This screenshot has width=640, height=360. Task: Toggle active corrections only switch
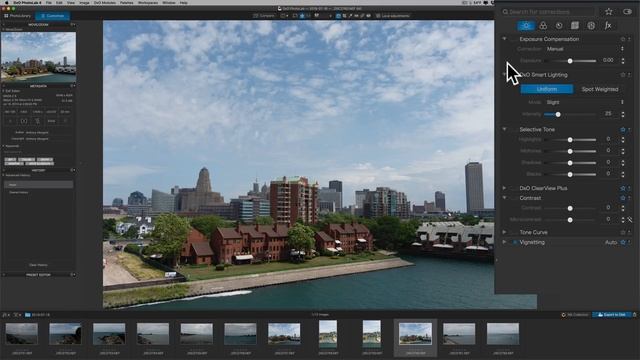pos(627,12)
